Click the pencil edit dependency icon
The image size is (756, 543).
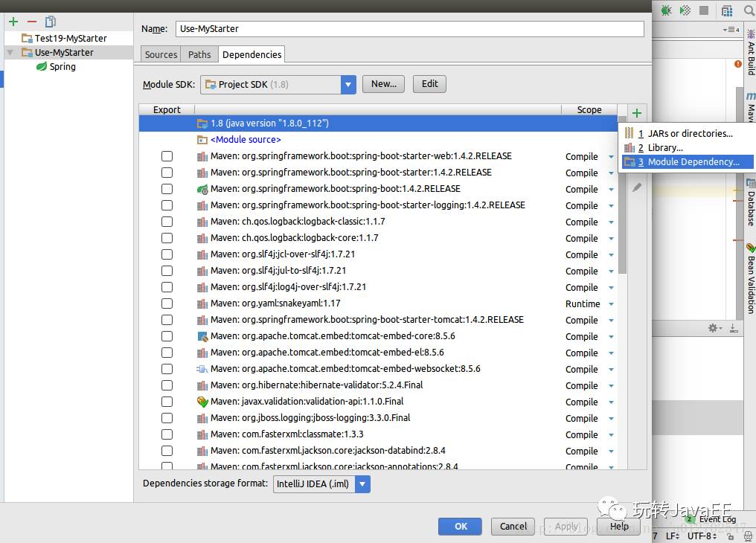click(637, 188)
